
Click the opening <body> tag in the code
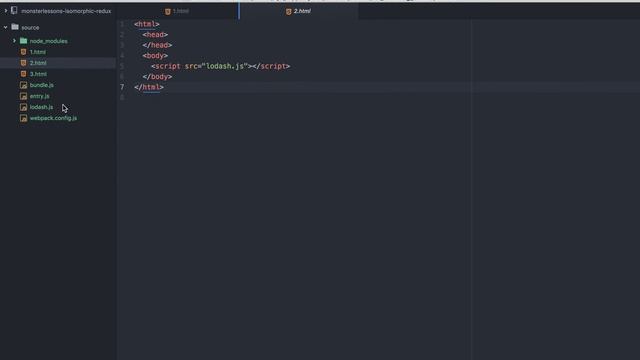155,56
